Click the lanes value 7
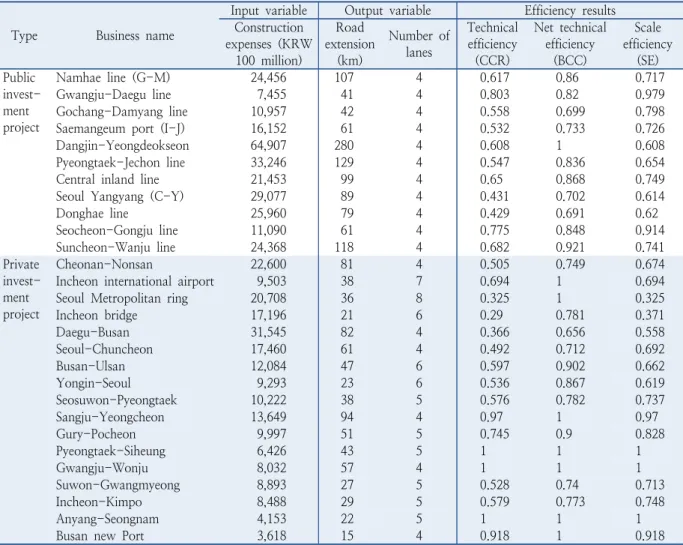The height and width of the screenshot is (545, 683). point(419,281)
